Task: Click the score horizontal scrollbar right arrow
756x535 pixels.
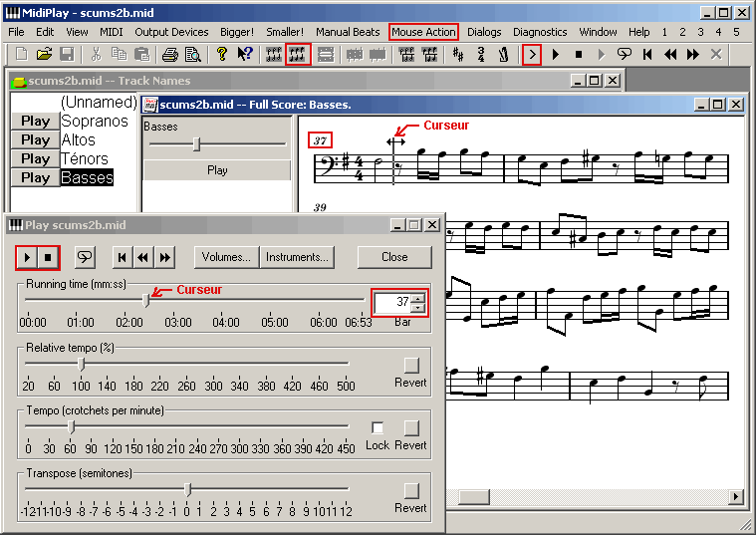Action: click(736, 496)
